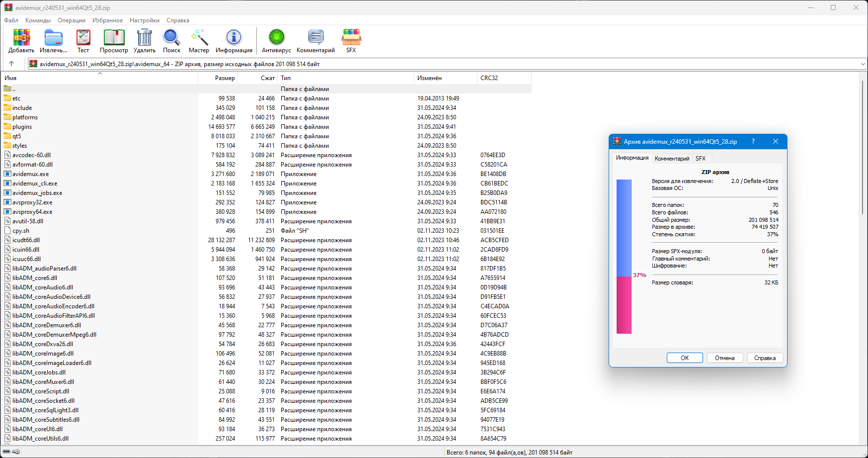Go up one folder level arrow

tap(11, 64)
